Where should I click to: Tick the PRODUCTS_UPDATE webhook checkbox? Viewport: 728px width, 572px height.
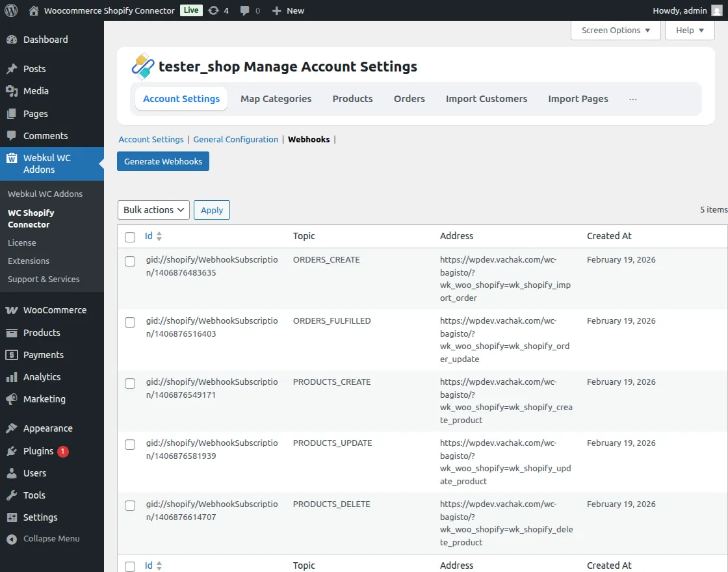pyautogui.click(x=130, y=445)
